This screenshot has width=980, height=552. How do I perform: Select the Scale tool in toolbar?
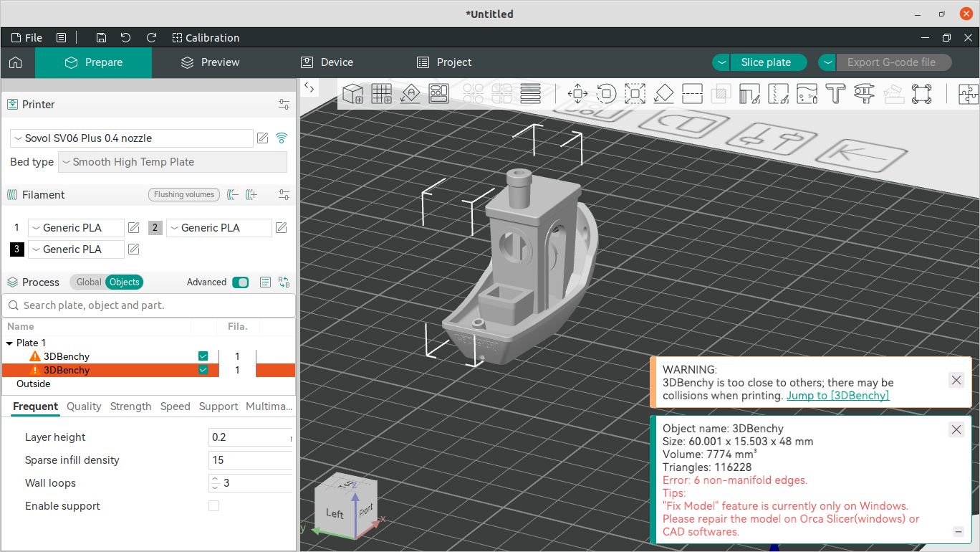click(x=635, y=93)
